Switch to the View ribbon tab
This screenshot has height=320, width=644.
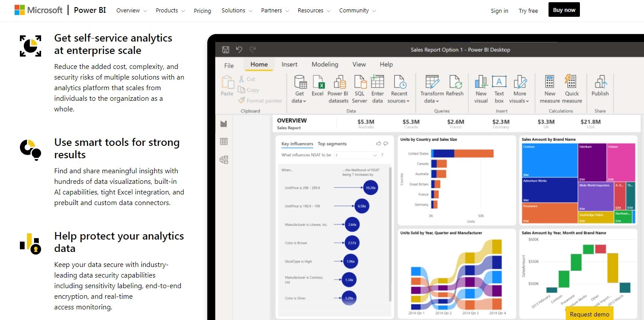[x=359, y=65]
